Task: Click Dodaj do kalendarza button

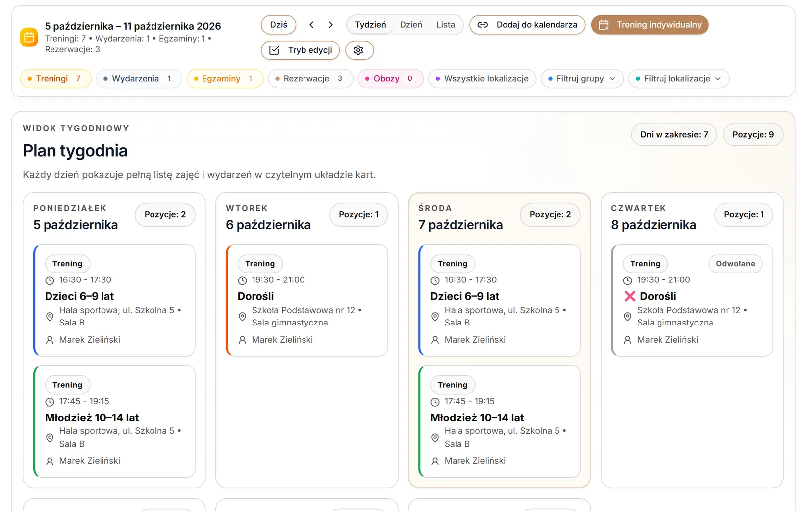Action: click(x=527, y=25)
